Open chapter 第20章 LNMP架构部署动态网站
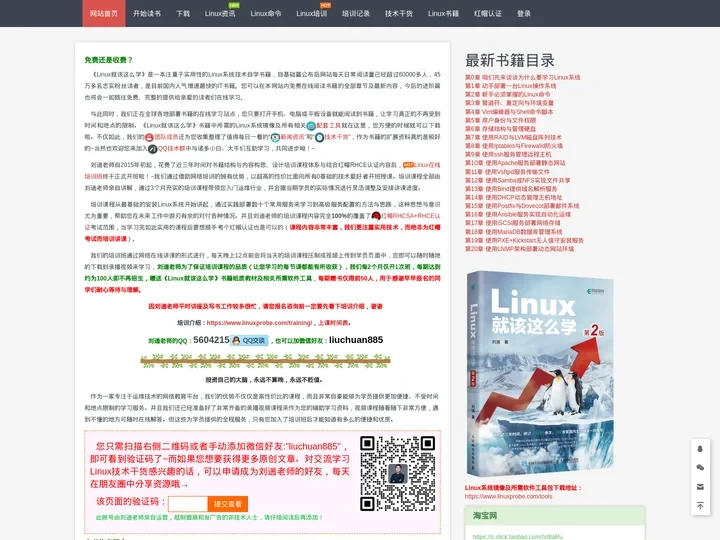Viewport: 720px width, 540px height. (519, 249)
